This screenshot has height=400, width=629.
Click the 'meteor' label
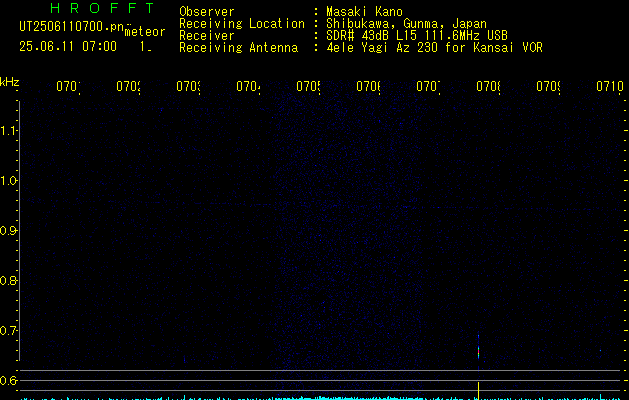(x=145, y=32)
